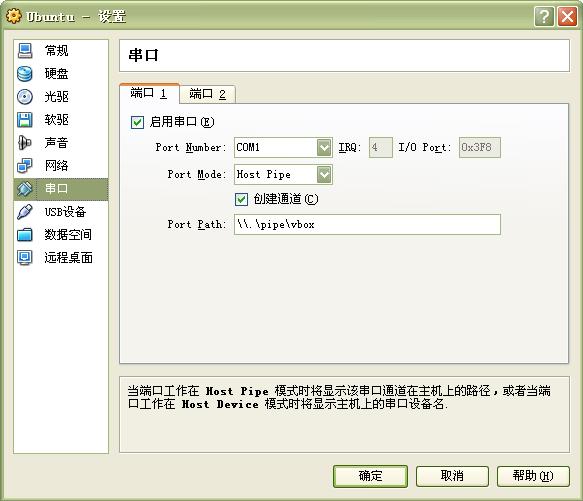The width and height of the screenshot is (583, 501).
Task: Click the question mark help icon in title bar
Action: (x=544, y=16)
